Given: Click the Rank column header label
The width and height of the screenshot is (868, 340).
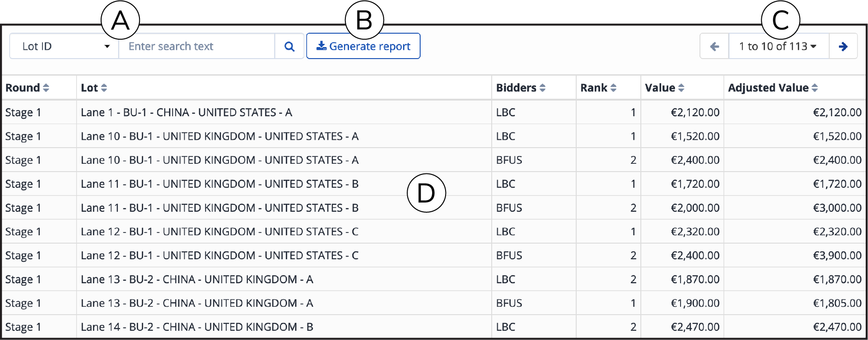Looking at the screenshot, I should point(594,88).
